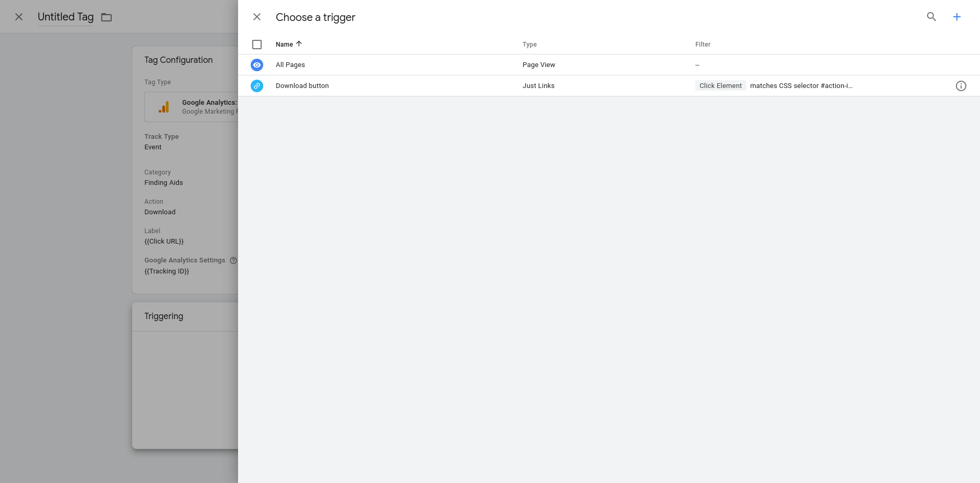This screenshot has width=980, height=483.
Task: Edit the Untitled Tag name field
Action: point(66,17)
